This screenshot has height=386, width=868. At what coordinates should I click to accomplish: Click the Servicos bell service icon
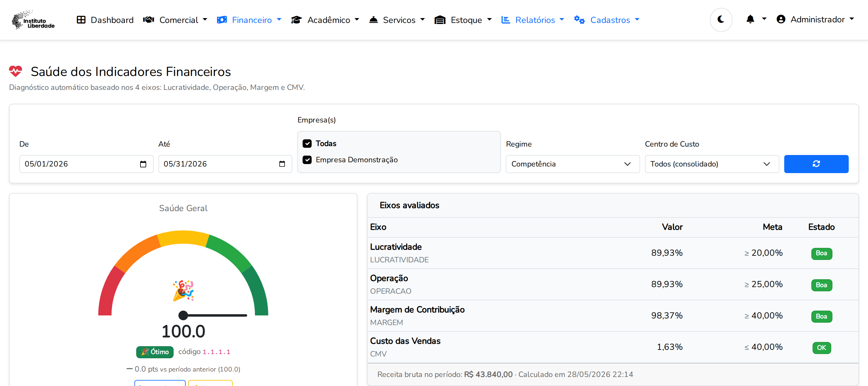(373, 20)
